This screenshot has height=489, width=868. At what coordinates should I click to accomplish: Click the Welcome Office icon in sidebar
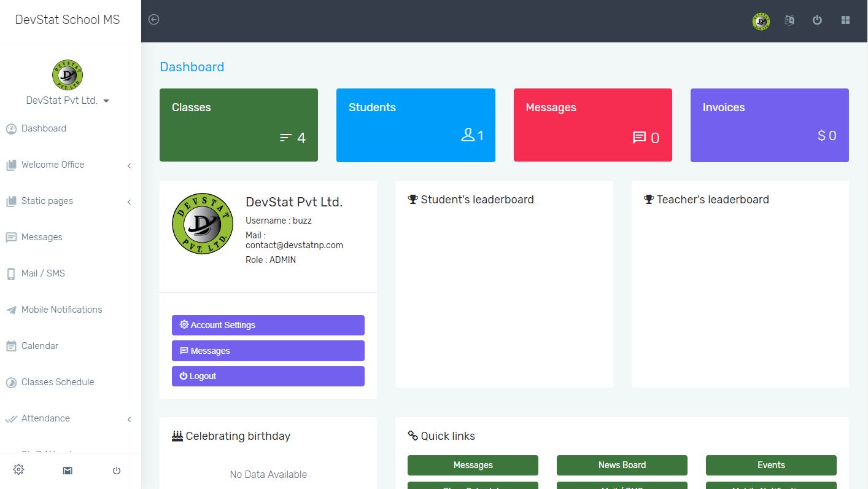point(11,165)
